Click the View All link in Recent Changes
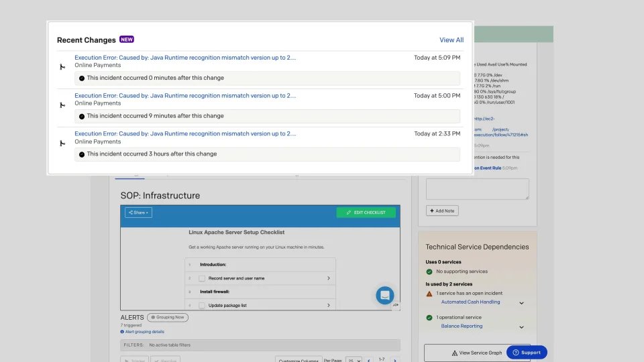The height and width of the screenshot is (362, 644). [x=451, y=40]
